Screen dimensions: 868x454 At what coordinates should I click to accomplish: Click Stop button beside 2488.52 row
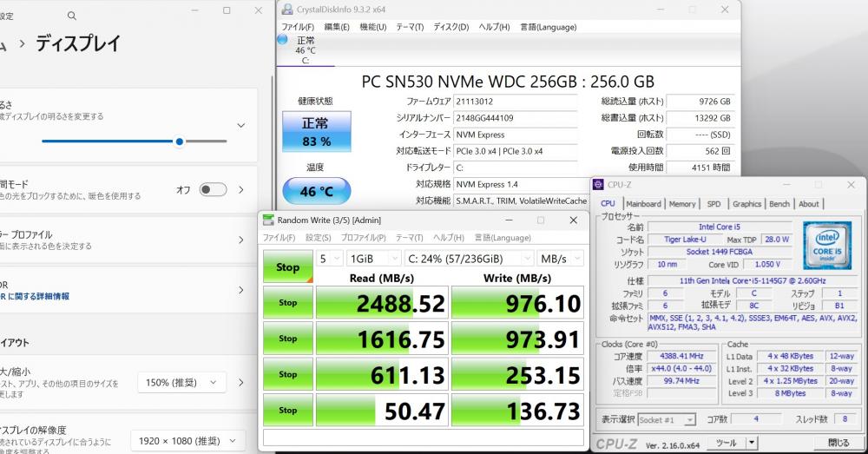point(288,302)
